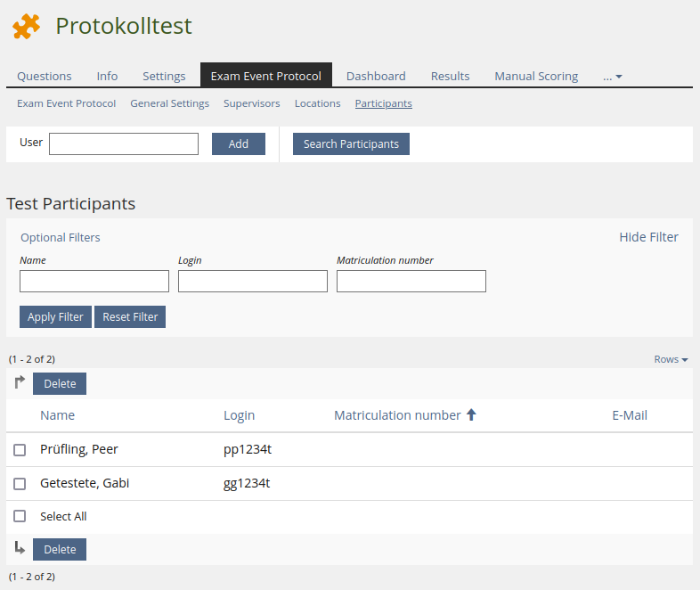Click the orange puzzle piece test icon

(27, 27)
